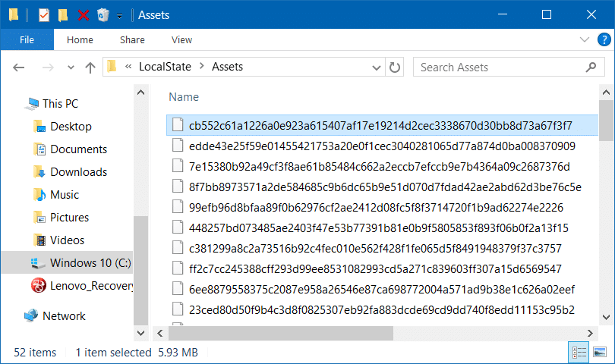Select file starting with edde43e25f59
Image resolution: width=615 pixels, height=364 pixels.
pos(382,146)
